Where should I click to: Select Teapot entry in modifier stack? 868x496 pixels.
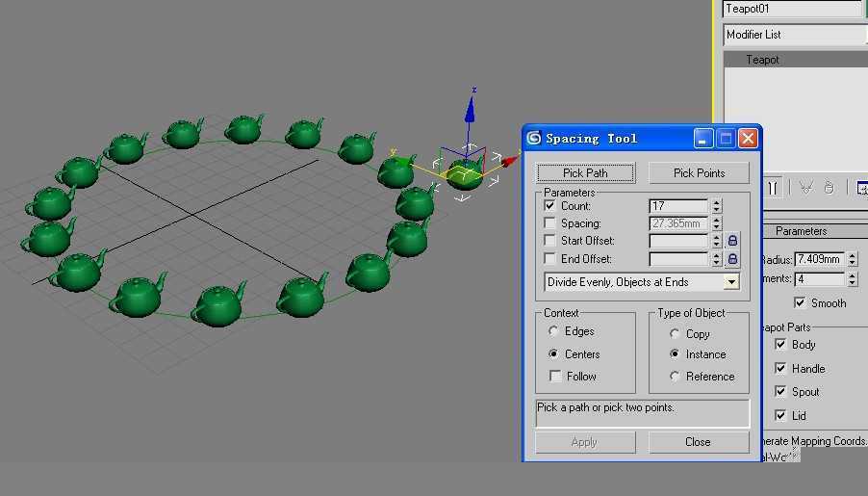(x=796, y=60)
